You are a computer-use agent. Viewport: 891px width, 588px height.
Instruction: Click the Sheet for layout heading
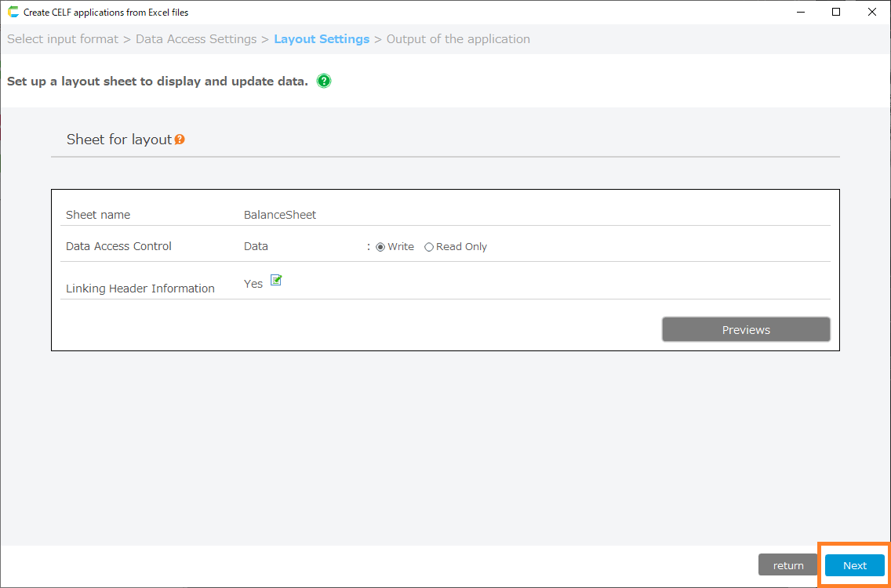pos(118,140)
